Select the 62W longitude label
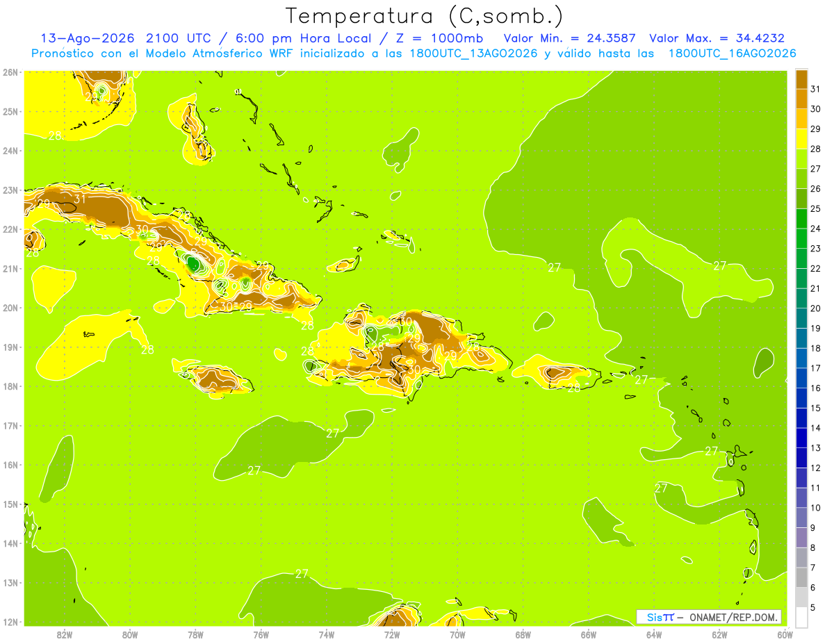Screen dimensions: 834x644 coord(719,634)
